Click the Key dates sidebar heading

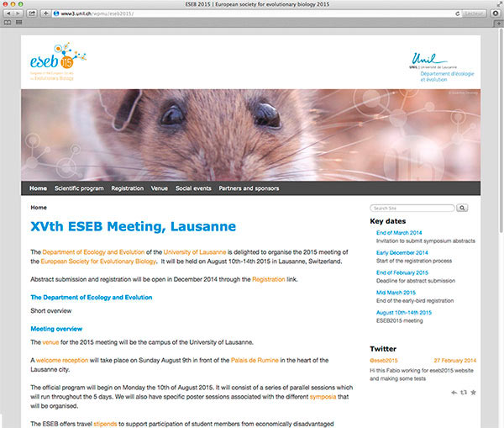point(387,221)
